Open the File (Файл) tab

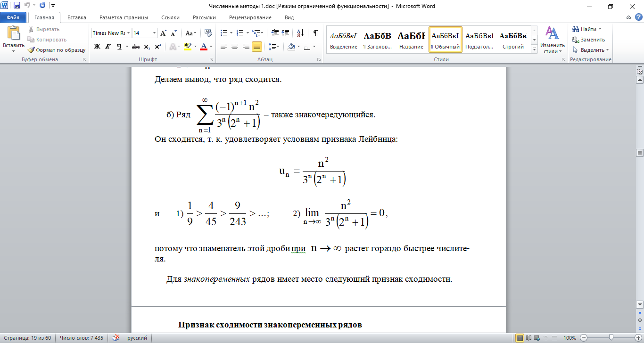[x=13, y=17]
